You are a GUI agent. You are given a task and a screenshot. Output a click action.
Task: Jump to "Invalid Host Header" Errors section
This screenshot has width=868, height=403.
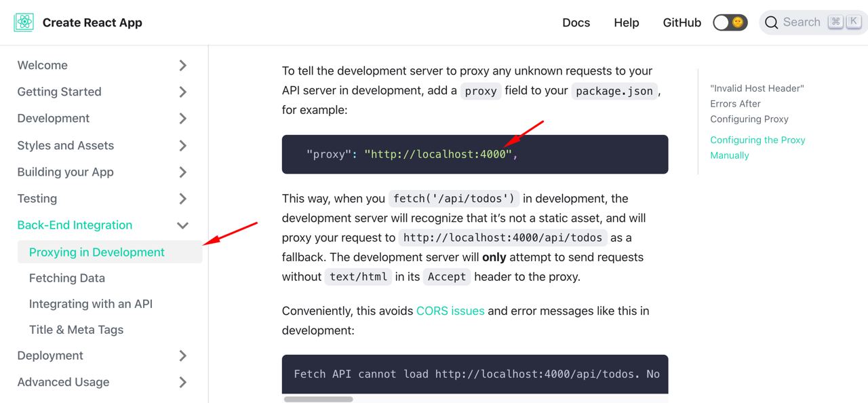pos(757,103)
